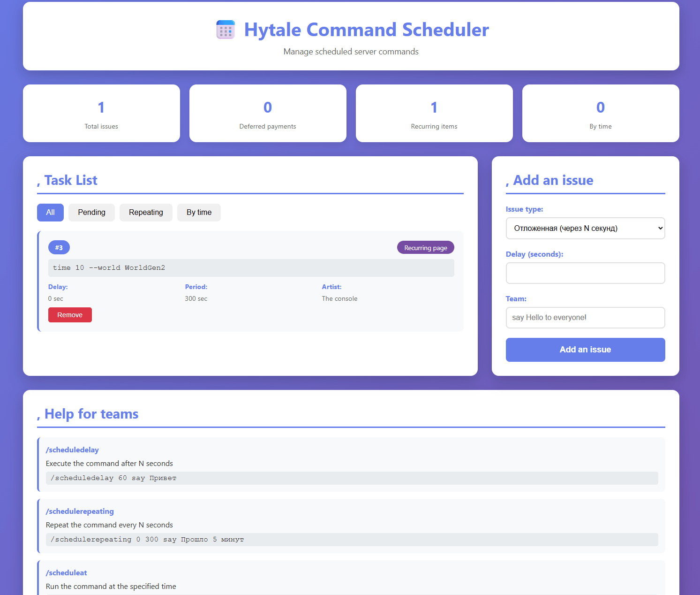Click the Team command input field
Image resolution: width=700 pixels, height=595 pixels.
(x=585, y=318)
